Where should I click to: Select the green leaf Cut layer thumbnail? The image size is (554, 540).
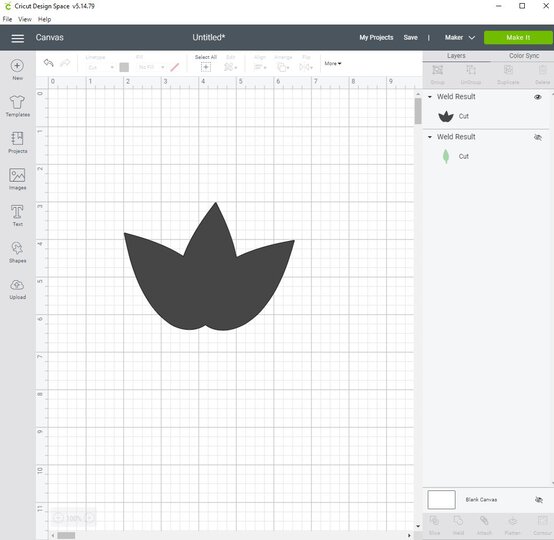[446, 156]
